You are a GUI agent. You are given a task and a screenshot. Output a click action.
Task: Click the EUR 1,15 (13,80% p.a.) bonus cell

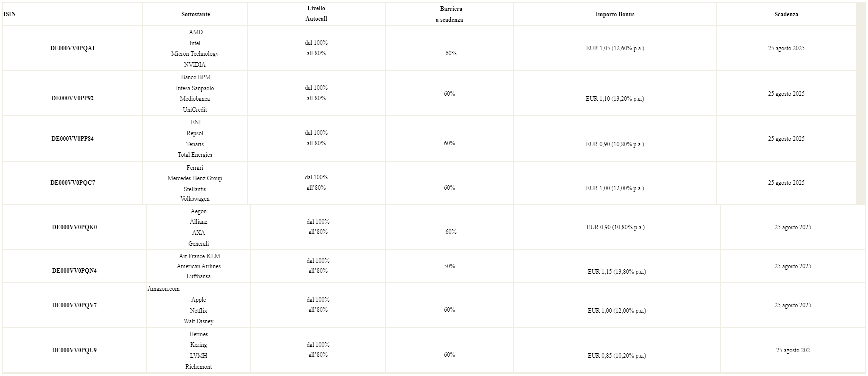pyautogui.click(x=617, y=272)
